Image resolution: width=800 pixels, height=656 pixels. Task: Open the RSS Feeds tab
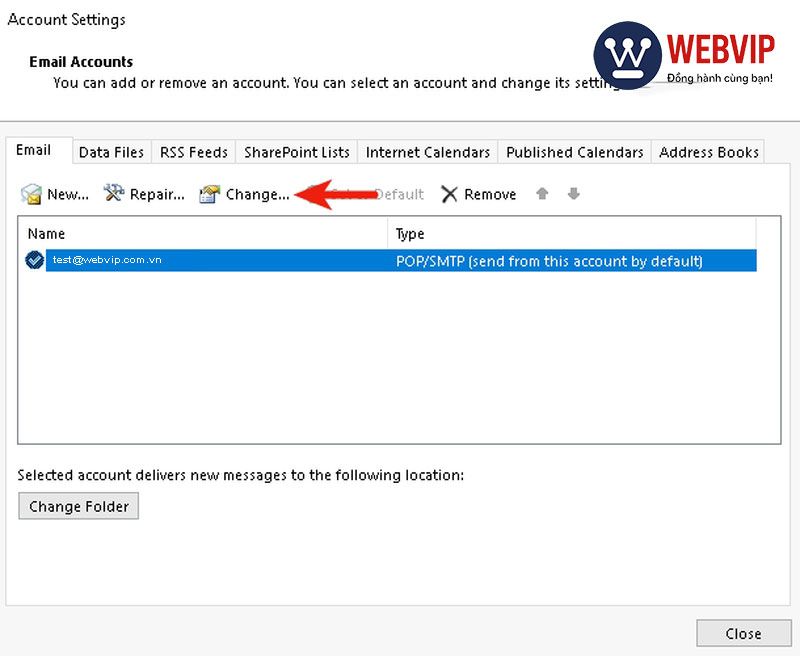pyautogui.click(x=193, y=152)
